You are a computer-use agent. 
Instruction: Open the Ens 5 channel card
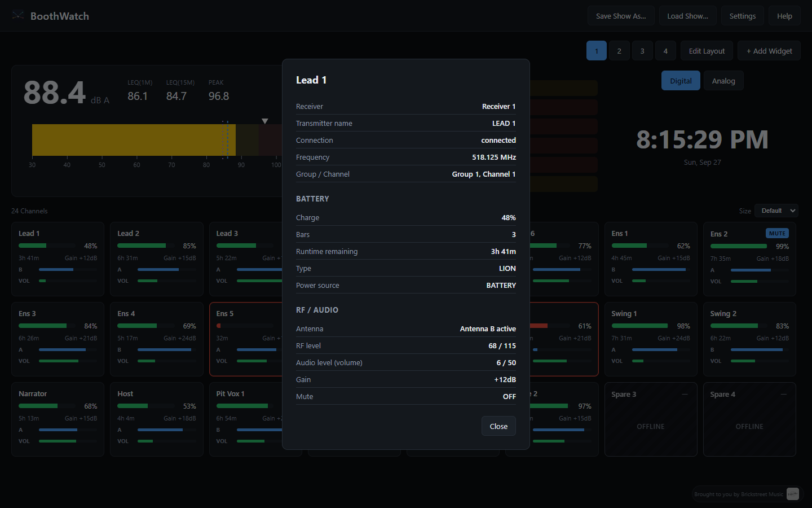246,339
